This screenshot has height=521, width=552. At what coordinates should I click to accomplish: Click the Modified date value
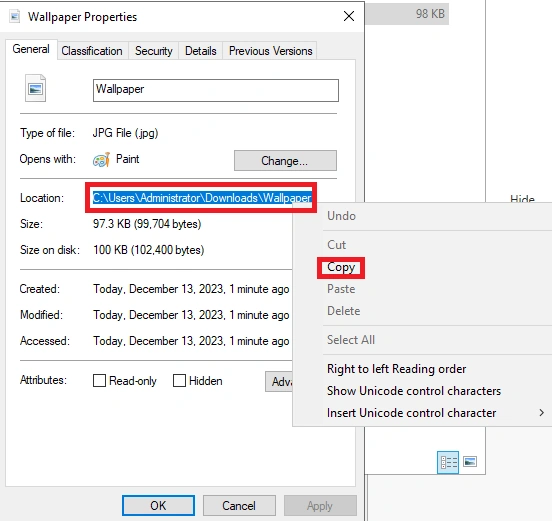191,315
